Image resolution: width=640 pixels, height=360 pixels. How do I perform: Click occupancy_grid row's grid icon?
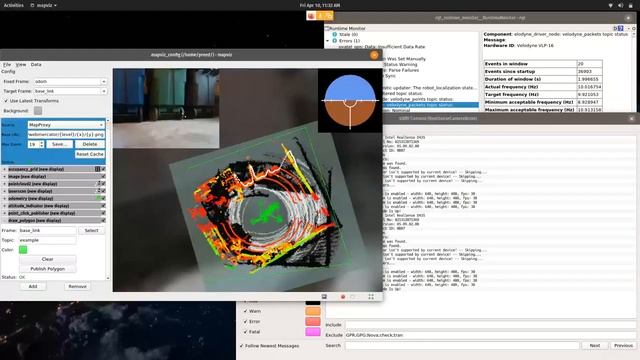(x=98, y=169)
